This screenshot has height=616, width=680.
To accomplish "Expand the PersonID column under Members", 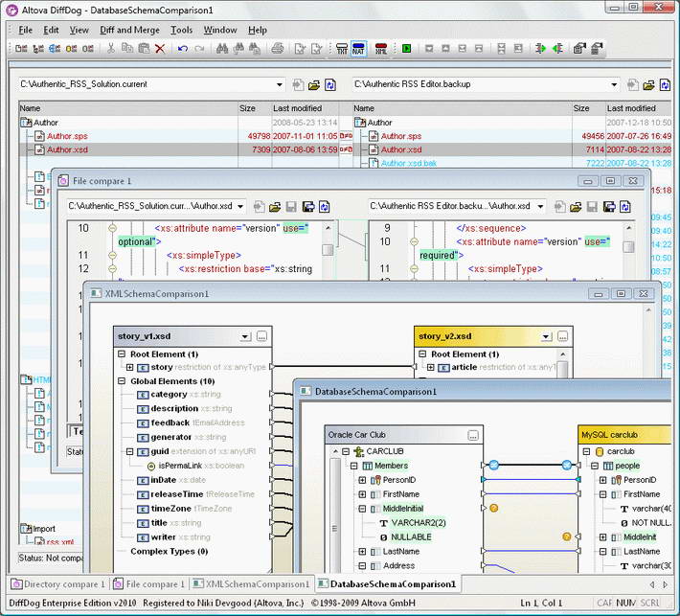I will coord(362,480).
